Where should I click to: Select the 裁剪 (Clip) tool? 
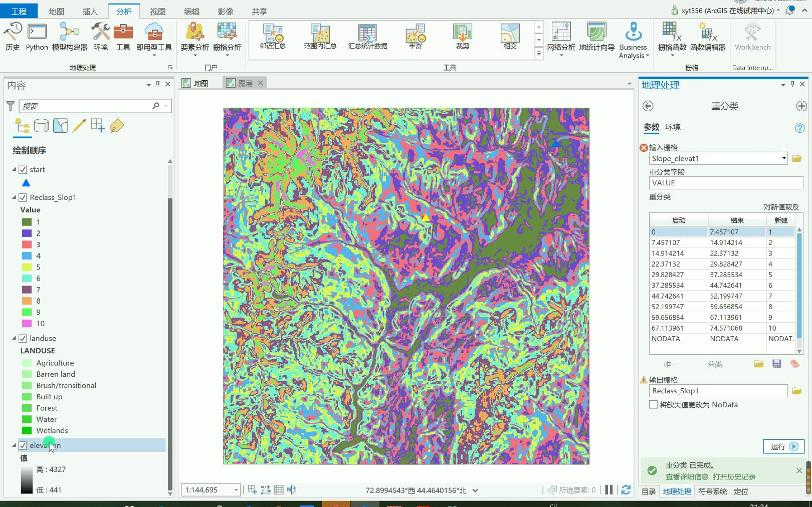(462, 38)
